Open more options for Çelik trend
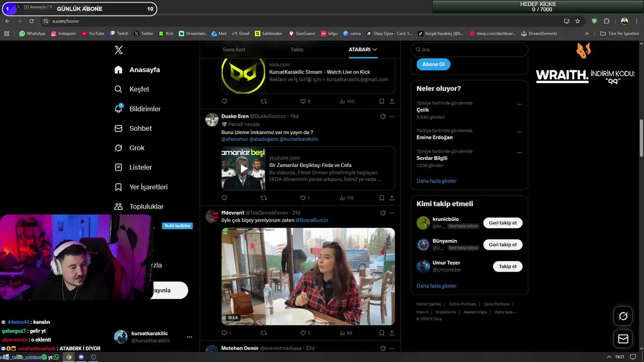The width and height of the screenshot is (644, 362). click(x=519, y=105)
